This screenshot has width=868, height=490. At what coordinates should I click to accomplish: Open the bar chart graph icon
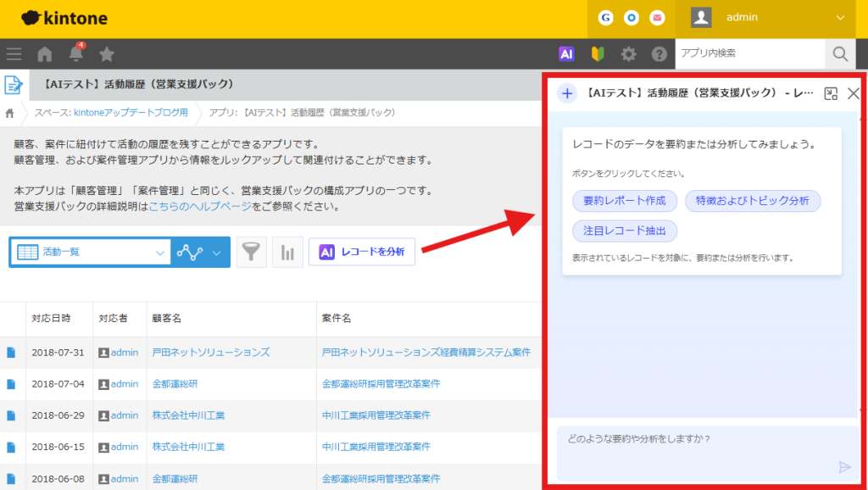pyautogui.click(x=287, y=253)
